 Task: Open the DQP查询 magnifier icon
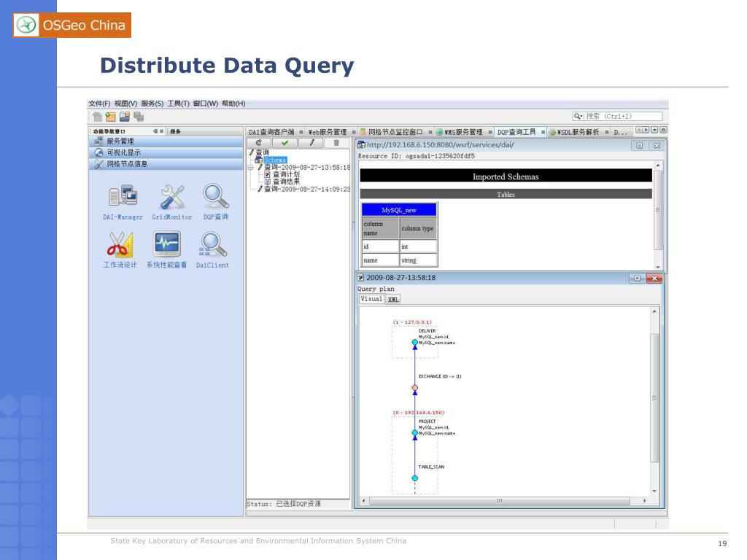tap(216, 195)
